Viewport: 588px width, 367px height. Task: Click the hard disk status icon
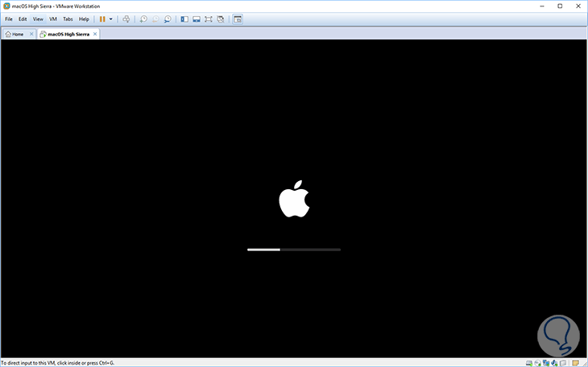pos(529,363)
